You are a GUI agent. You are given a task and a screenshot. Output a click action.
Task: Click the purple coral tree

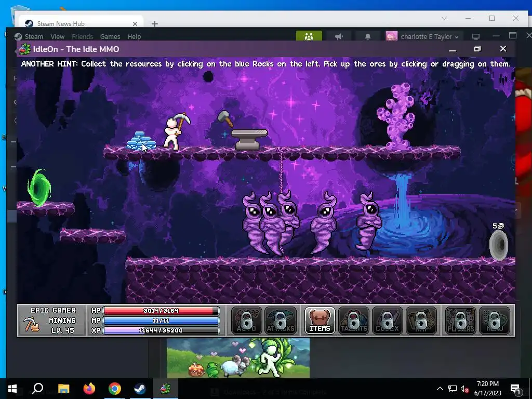[x=396, y=116]
